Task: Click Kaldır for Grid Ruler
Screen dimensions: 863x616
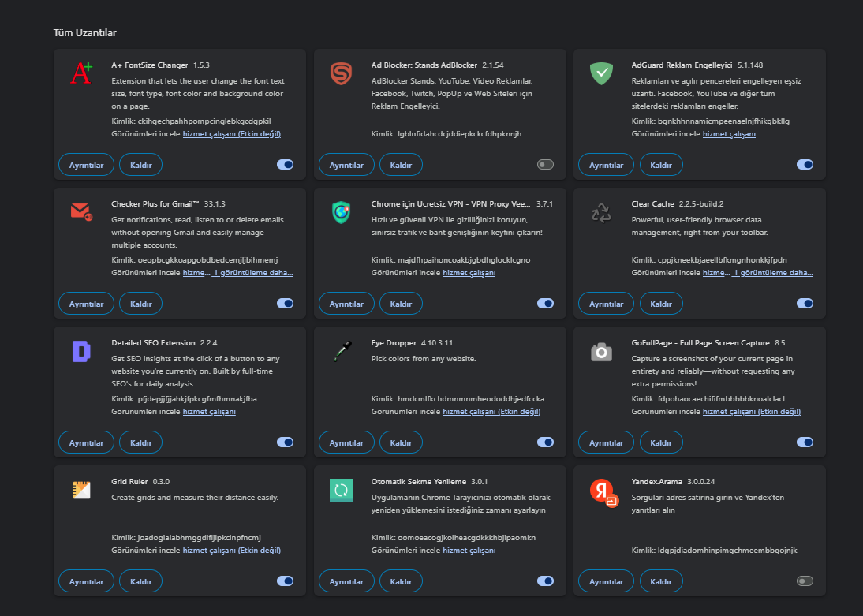Action: (x=141, y=581)
